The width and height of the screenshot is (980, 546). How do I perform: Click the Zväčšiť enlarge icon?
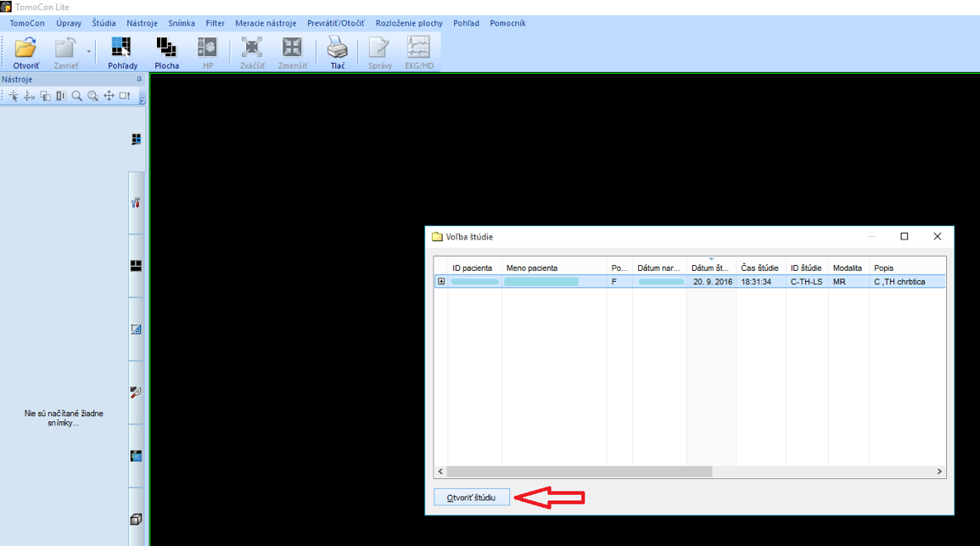tap(252, 49)
